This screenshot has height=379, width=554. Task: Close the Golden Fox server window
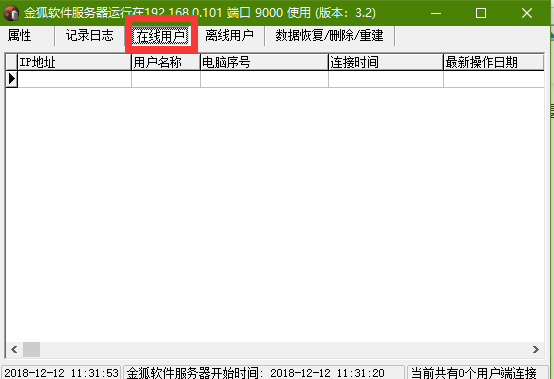coord(526,13)
